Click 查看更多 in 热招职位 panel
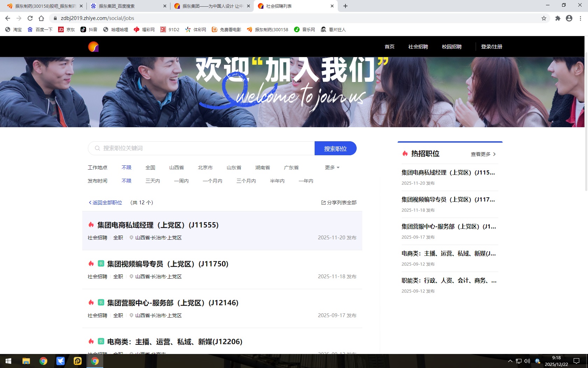The height and width of the screenshot is (368, 588). pos(483,154)
